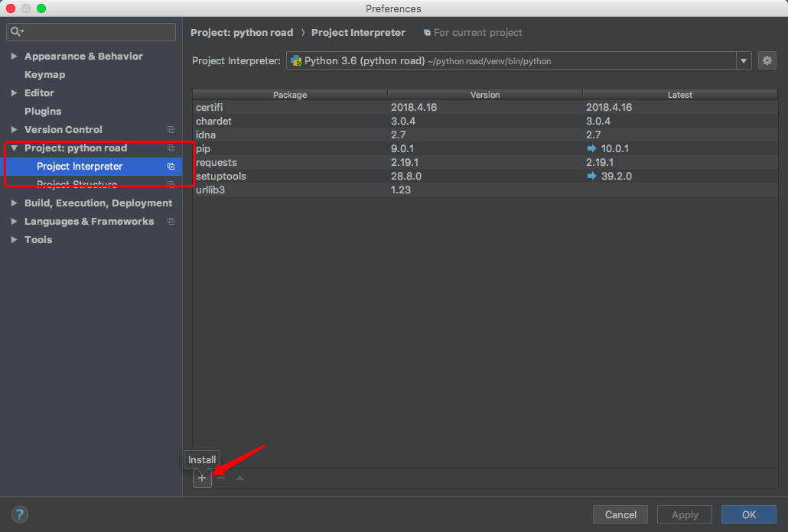Click the Project: python road breadcrumb
Screen dimensions: 788x532
[242, 33]
